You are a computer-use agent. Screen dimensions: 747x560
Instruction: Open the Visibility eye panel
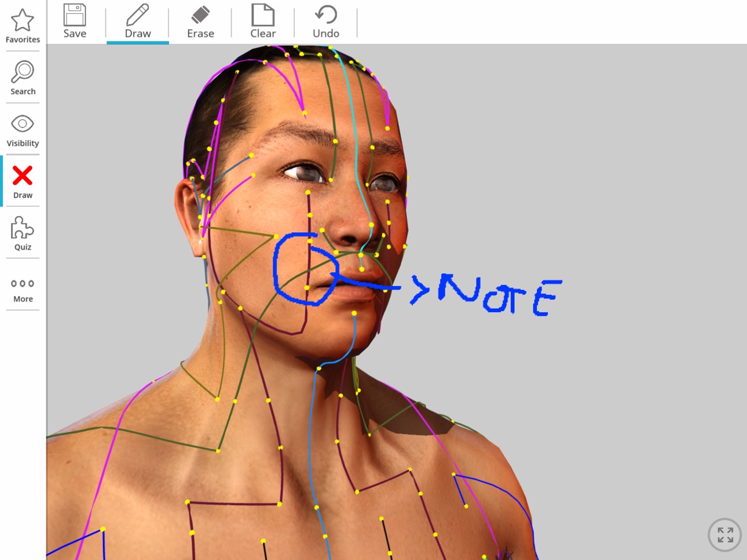click(23, 130)
